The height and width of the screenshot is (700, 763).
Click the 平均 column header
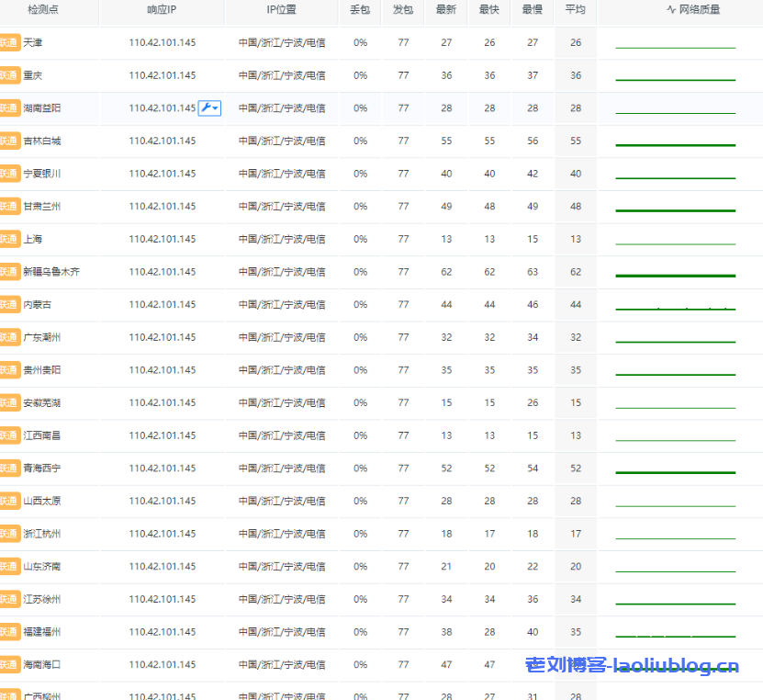point(576,10)
